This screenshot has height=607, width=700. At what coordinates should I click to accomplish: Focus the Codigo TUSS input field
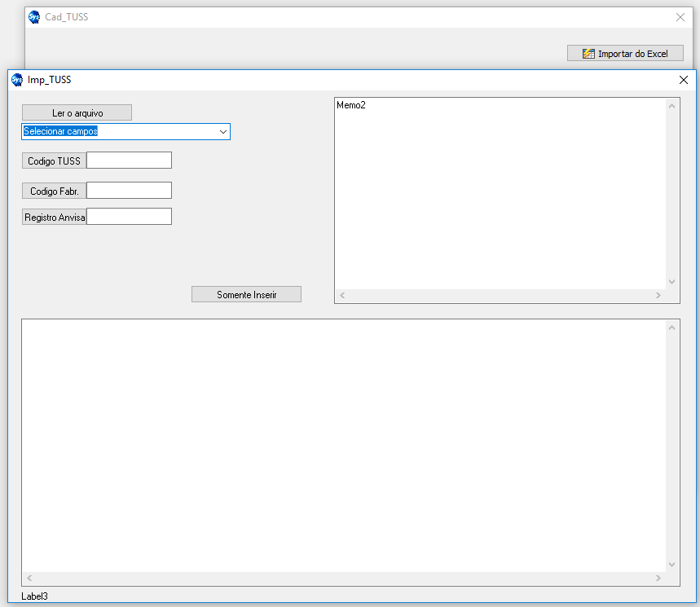pos(129,161)
